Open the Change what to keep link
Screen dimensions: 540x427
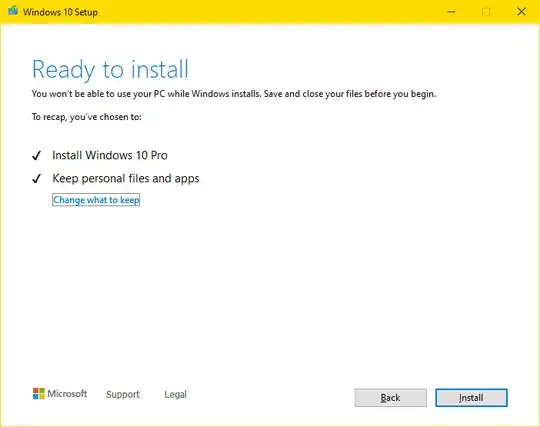coord(96,200)
